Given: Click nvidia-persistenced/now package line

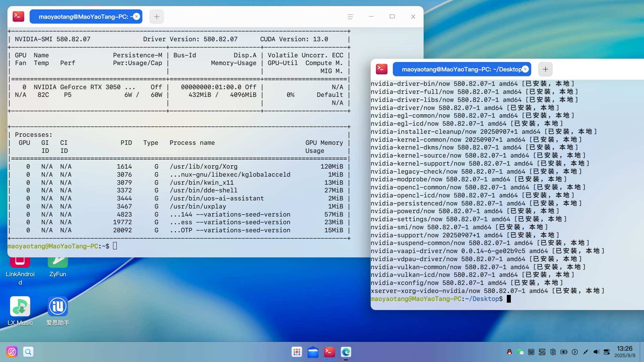Looking at the screenshot, I should click(476, 203).
